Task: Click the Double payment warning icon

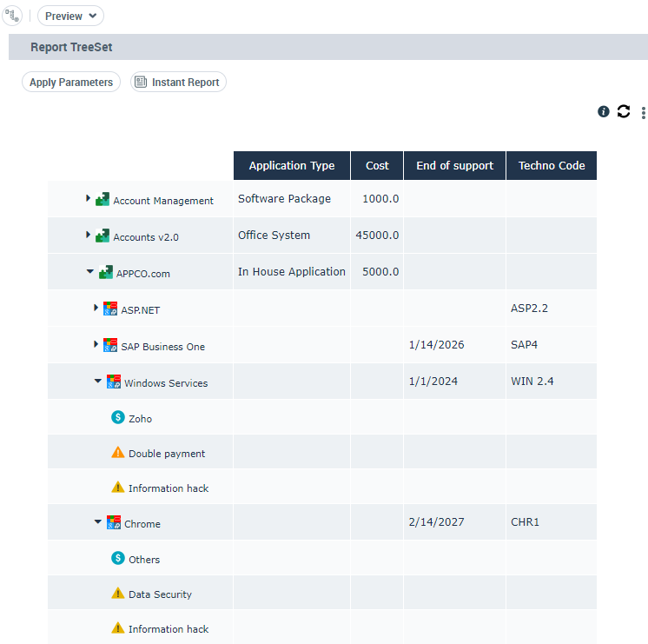Action: pos(118,453)
